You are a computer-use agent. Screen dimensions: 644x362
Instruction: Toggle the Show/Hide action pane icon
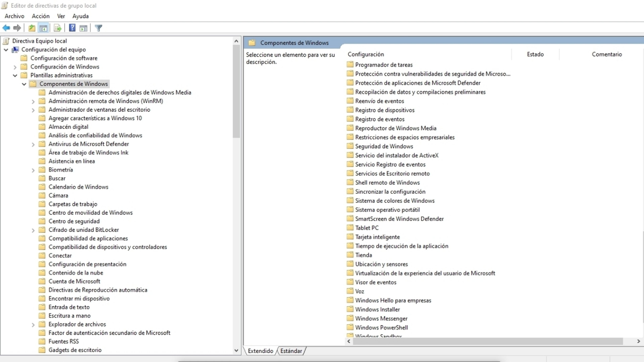(x=83, y=28)
